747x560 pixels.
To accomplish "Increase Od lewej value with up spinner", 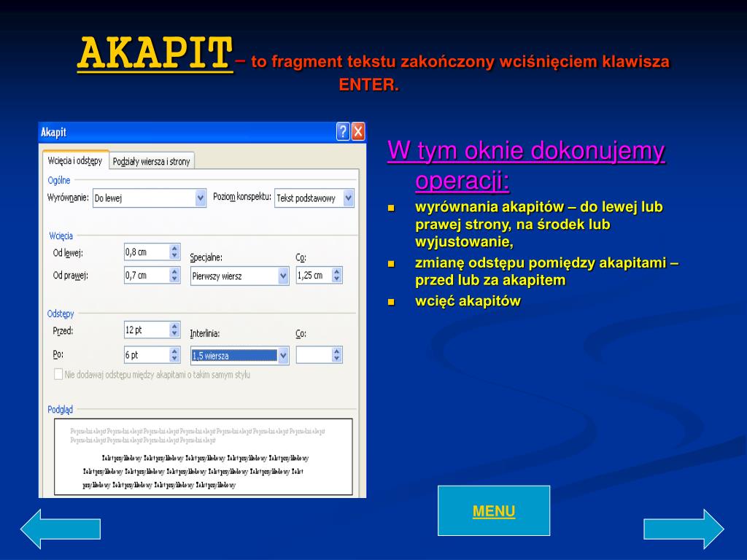I will click(175, 248).
